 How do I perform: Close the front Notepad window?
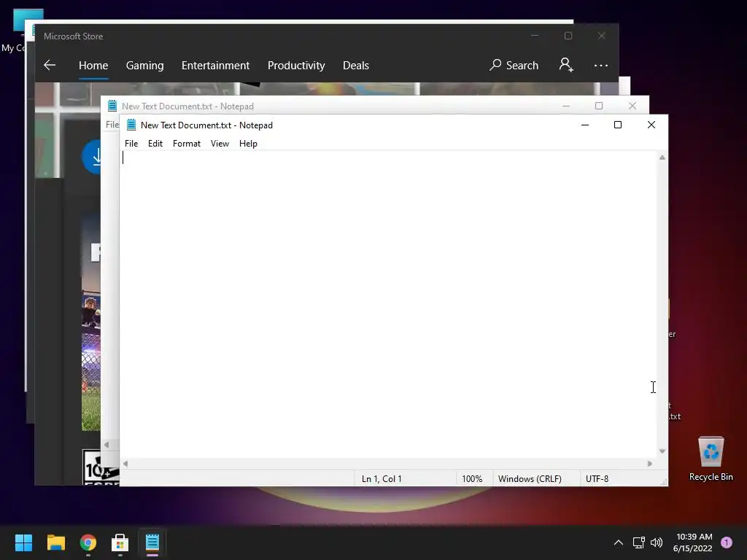[651, 125]
